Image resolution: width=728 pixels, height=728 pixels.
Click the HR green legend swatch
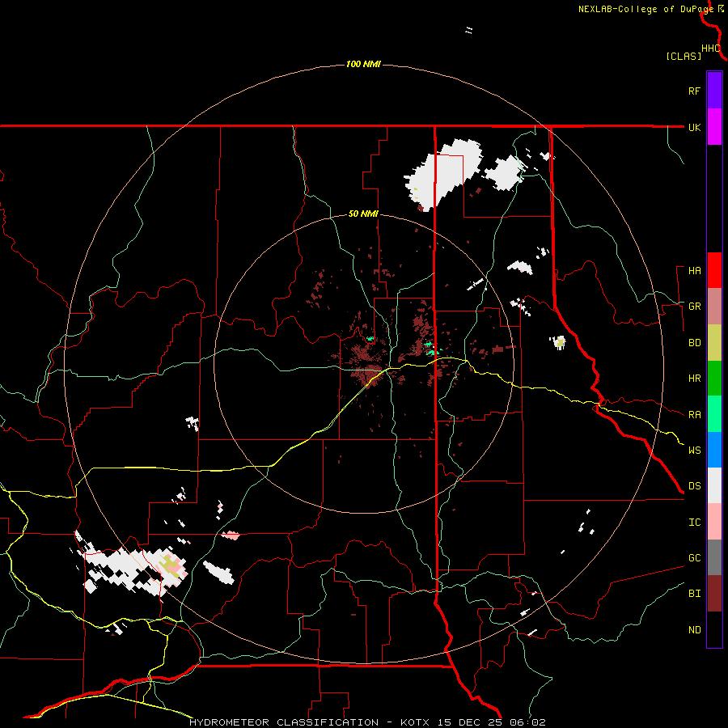[714, 379]
